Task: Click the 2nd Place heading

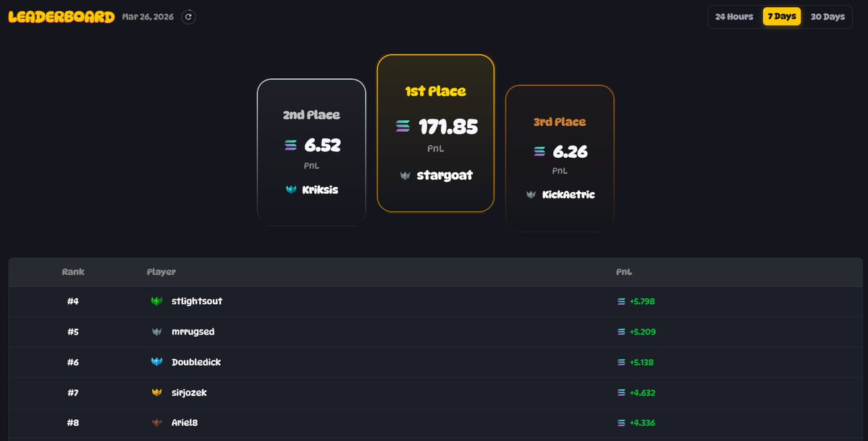Action: (x=312, y=115)
